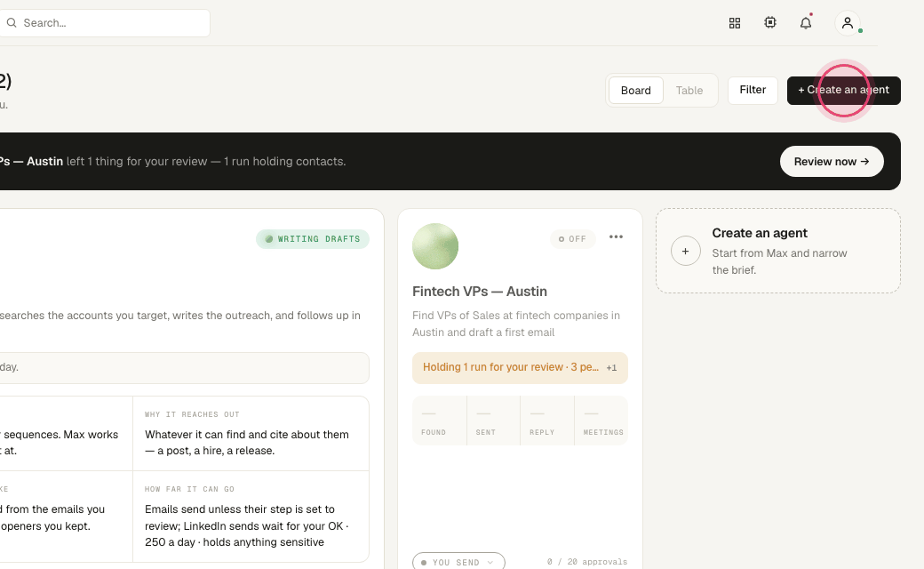Click plus circle icon in Create an agent card
Screen dimensions: 924x569
coord(685,252)
